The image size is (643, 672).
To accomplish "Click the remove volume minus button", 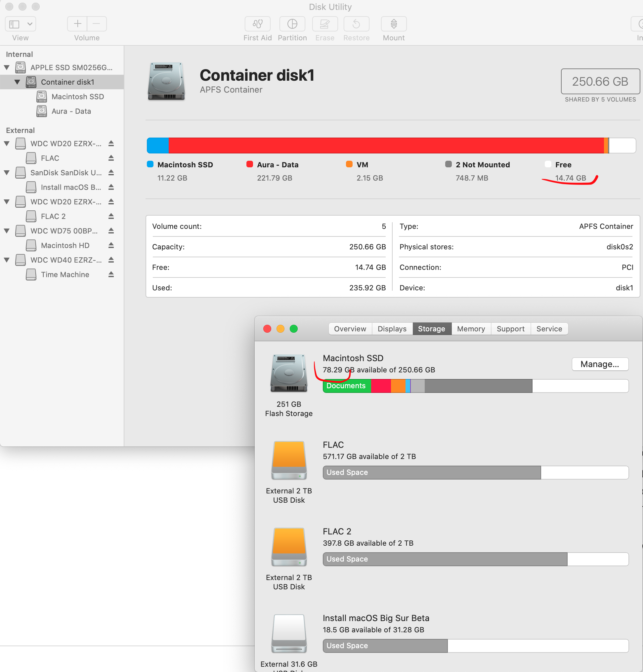I will pos(97,24).
